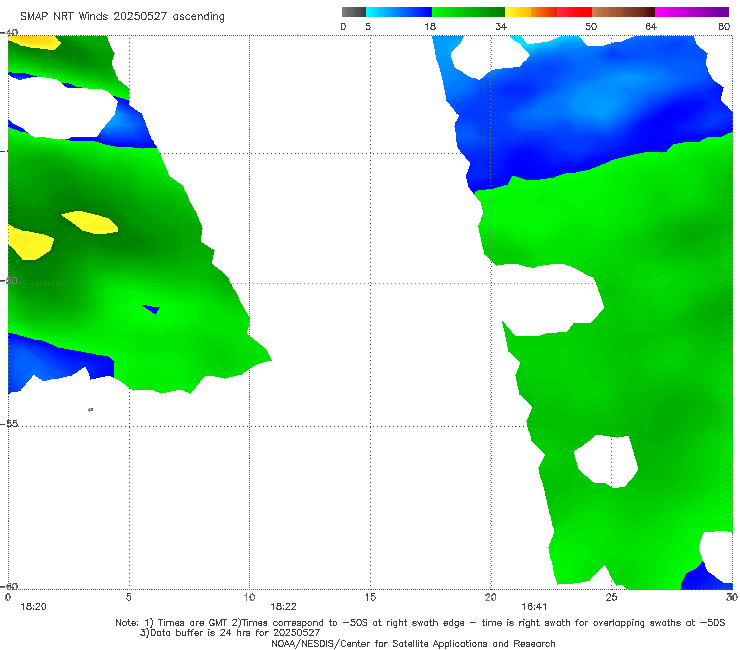Select the yellow-orange segment of the colorbar
The image size is (740, 650).
coord(530,12)
